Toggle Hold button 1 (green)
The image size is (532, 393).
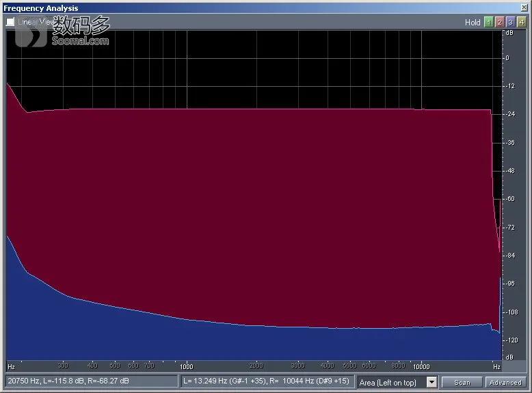(488, 23)
